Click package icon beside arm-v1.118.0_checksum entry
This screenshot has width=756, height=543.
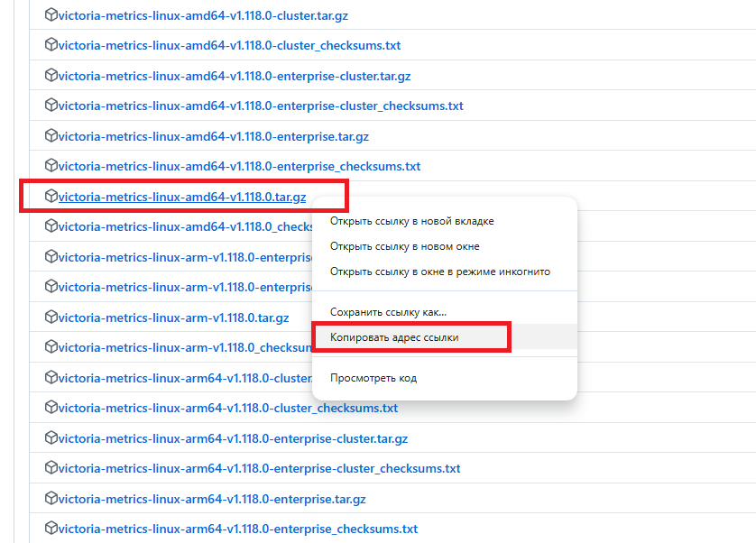click(51, 347)
